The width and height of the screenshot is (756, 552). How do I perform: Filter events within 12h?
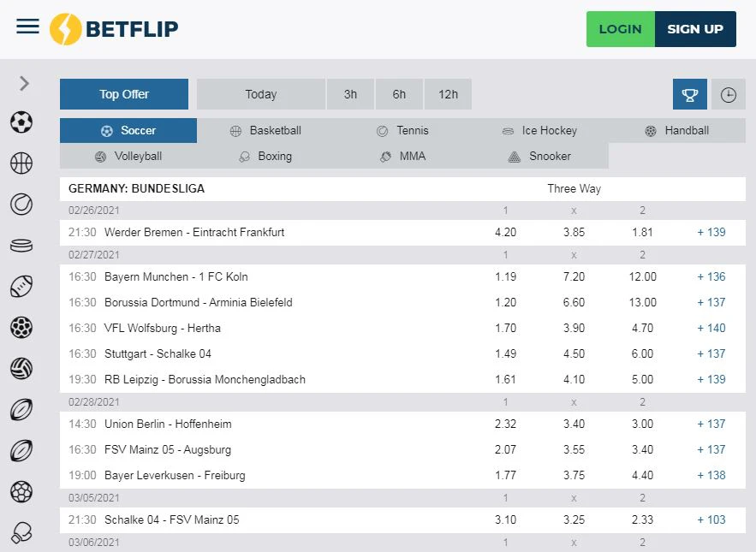click(x=448, y=94)
